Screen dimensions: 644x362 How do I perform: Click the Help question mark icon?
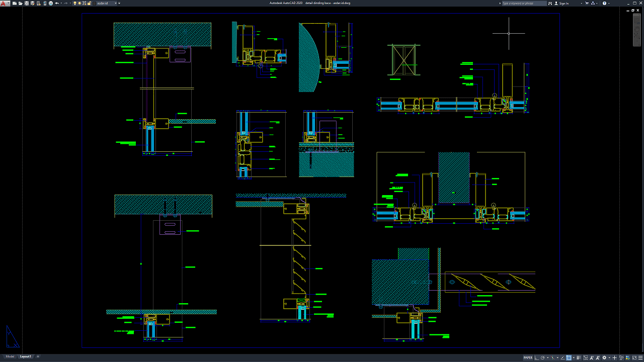[x=604, y=3]
